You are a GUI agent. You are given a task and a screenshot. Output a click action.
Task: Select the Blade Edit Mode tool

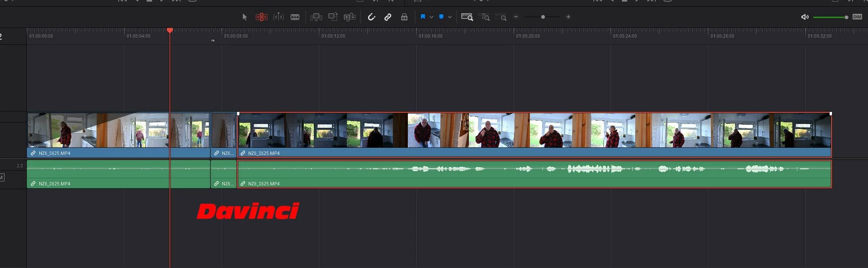(x=295, y=17)
